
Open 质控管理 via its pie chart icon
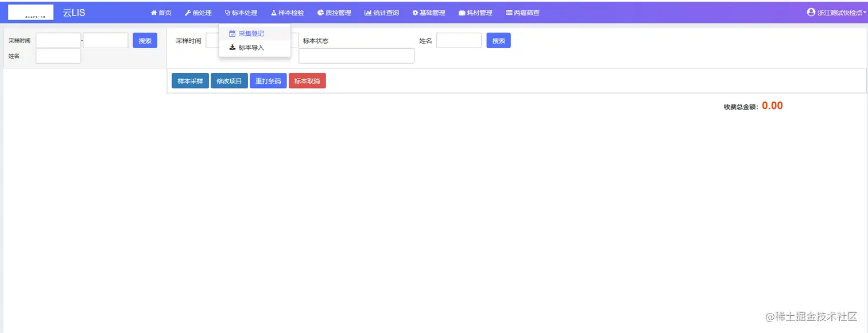click(x=320, y=12)
